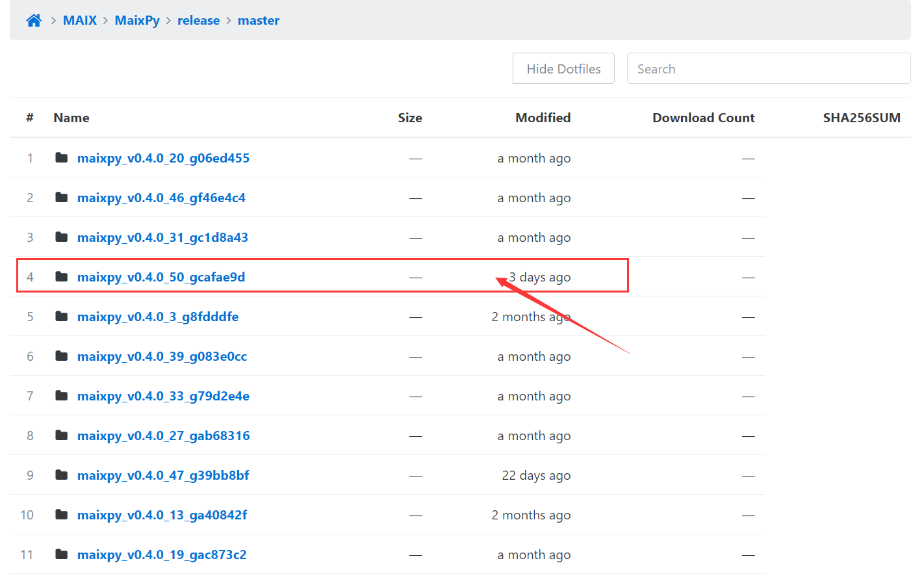Open folder maixpy_v0.4.0_3_g8fdddfe
This screenshot has width=924, height=587.
158,317
